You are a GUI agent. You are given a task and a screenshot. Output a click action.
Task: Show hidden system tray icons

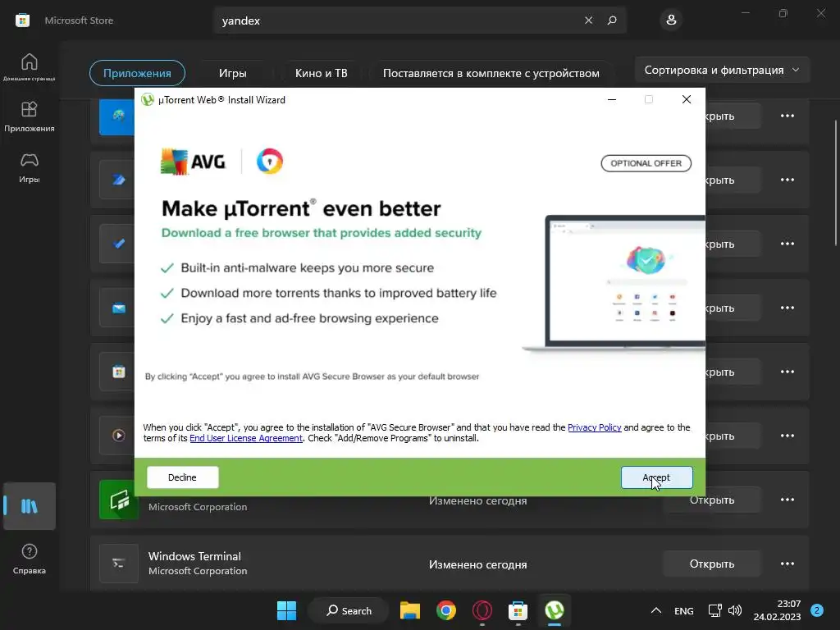(x=655, y=610)
